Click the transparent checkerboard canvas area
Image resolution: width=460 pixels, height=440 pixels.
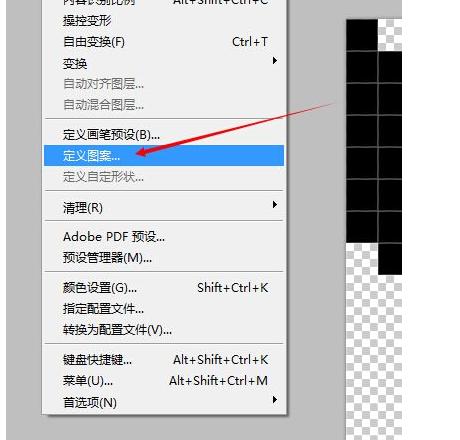point(373,357)
